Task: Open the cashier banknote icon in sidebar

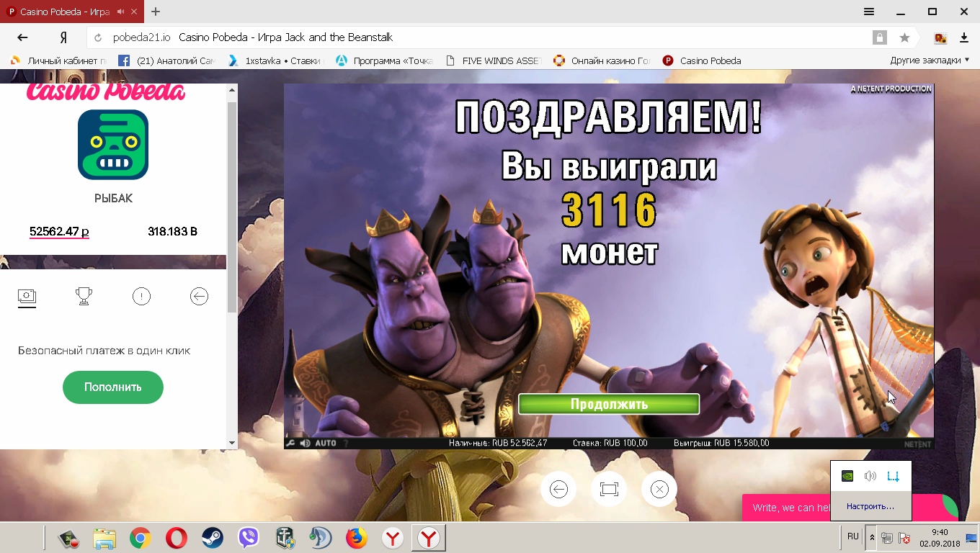Action: [x=27, y=297]
